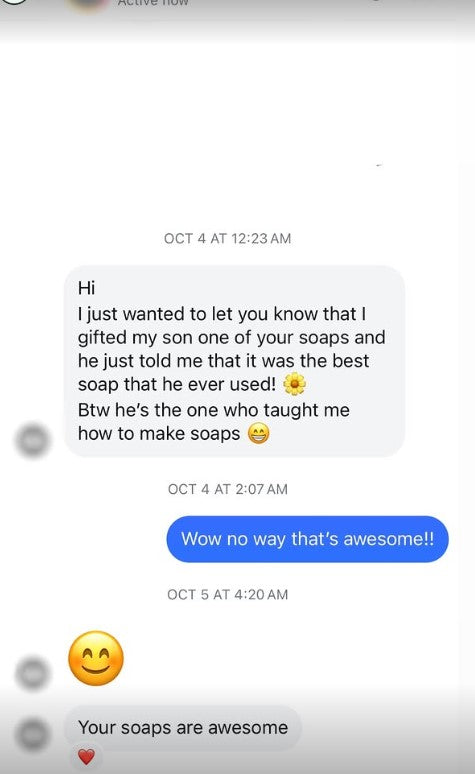Open the blurred avatar beside the long soap message
This screenshot has height=774, width=475.
pyautogui.click(x=33, y=440)
